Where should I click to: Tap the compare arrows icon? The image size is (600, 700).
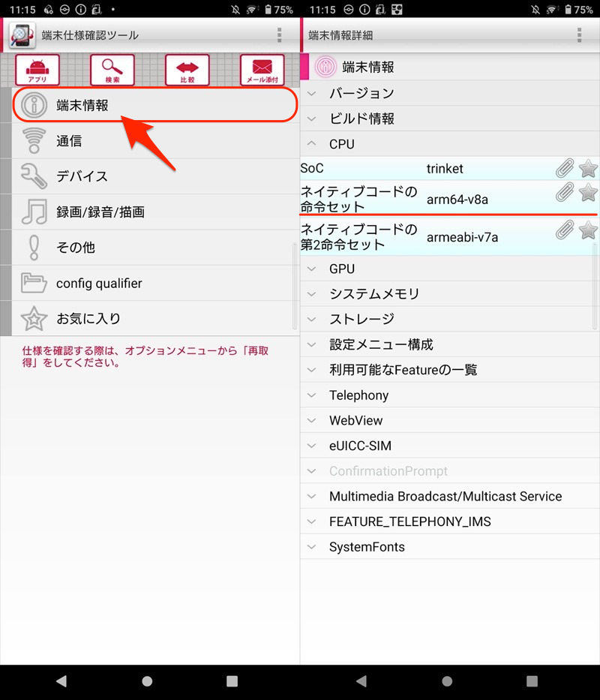187,70
